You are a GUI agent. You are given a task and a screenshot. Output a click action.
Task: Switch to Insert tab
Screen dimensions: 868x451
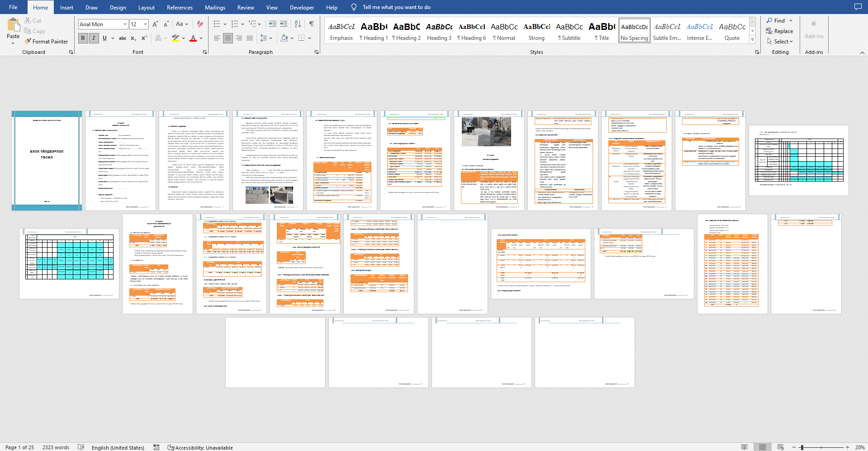point(66,7)
